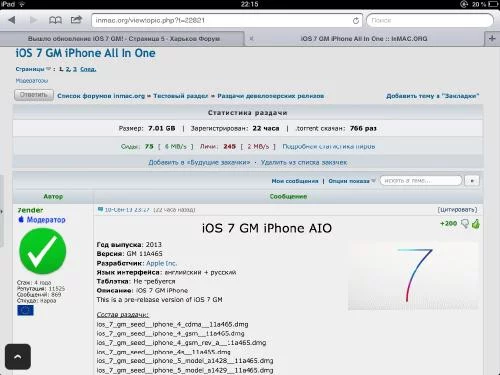Tap the iOS 7 logo image

point(413,276)
